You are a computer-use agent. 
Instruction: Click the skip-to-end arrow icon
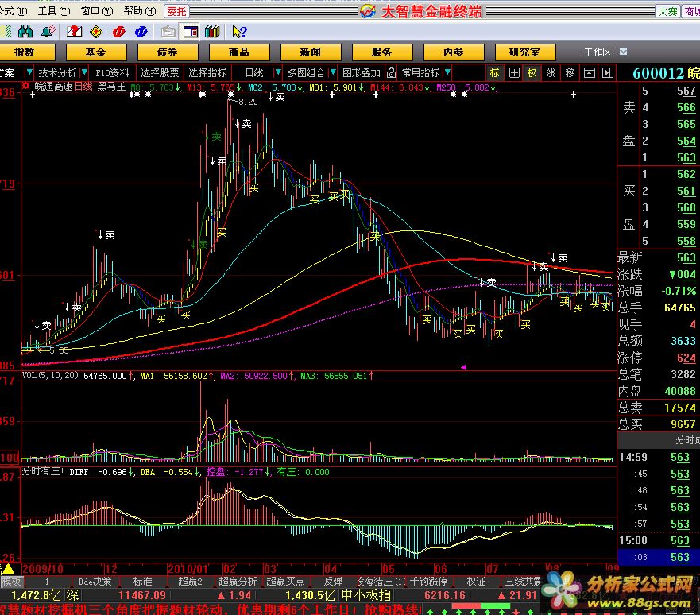(x=608, y=73)
